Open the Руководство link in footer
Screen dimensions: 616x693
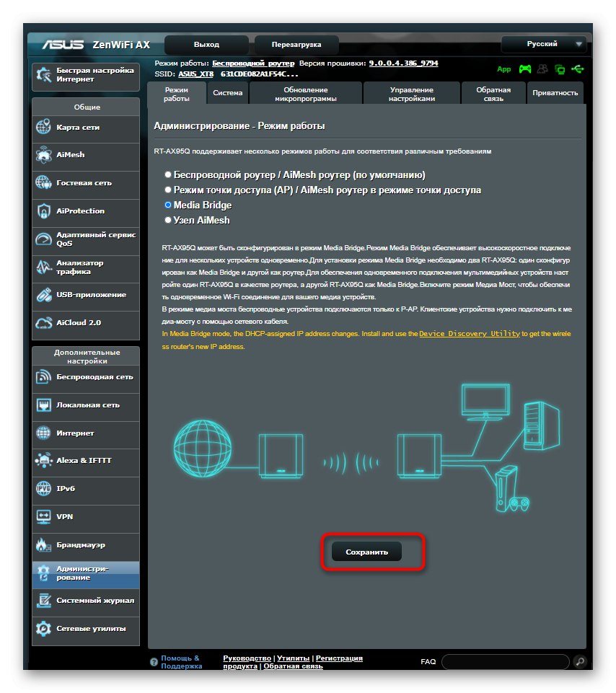coord(247,658)
